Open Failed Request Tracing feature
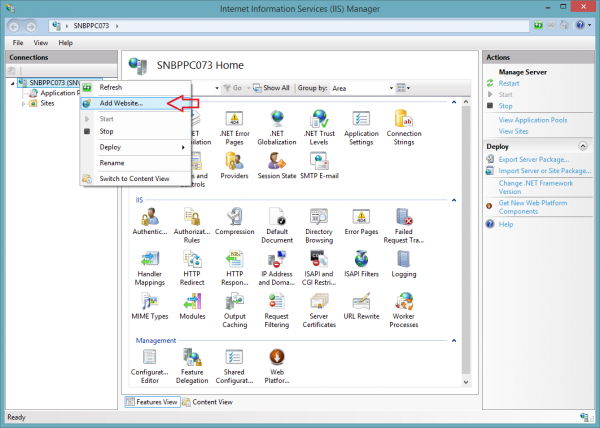The height and width of the screenshot is (428, 600). (404, 226)
